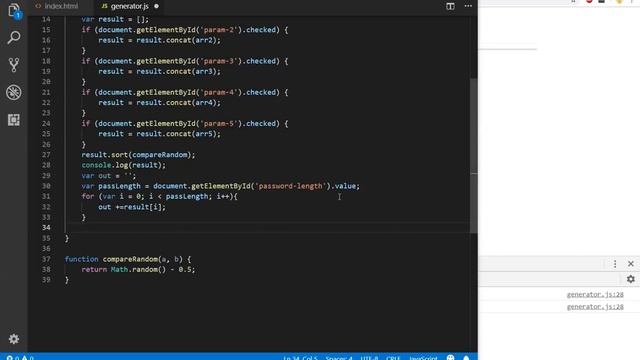Click 'result[i]' on line 32
The width and height of the screenshot is (640, 360).
tap(143, 207)
